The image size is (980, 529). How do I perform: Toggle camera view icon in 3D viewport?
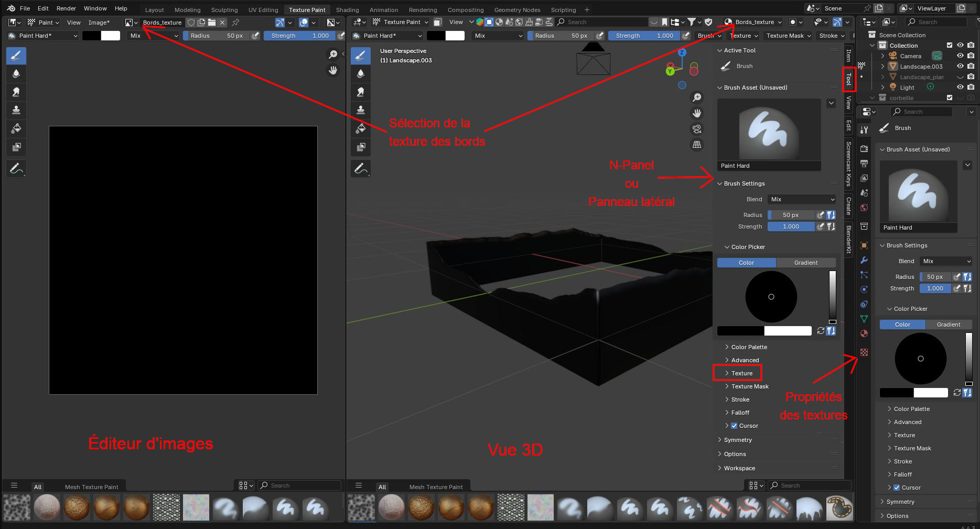point(697,129)
